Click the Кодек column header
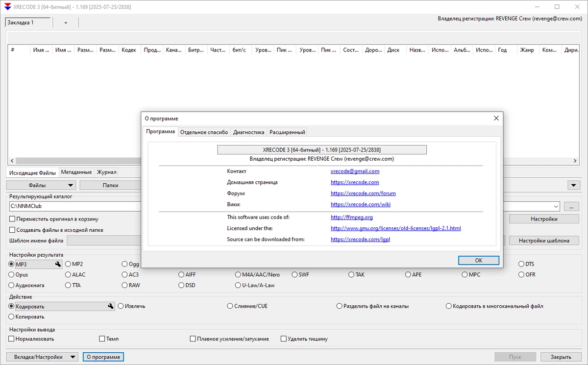This screenshot has height=365, width=588. 129,50
